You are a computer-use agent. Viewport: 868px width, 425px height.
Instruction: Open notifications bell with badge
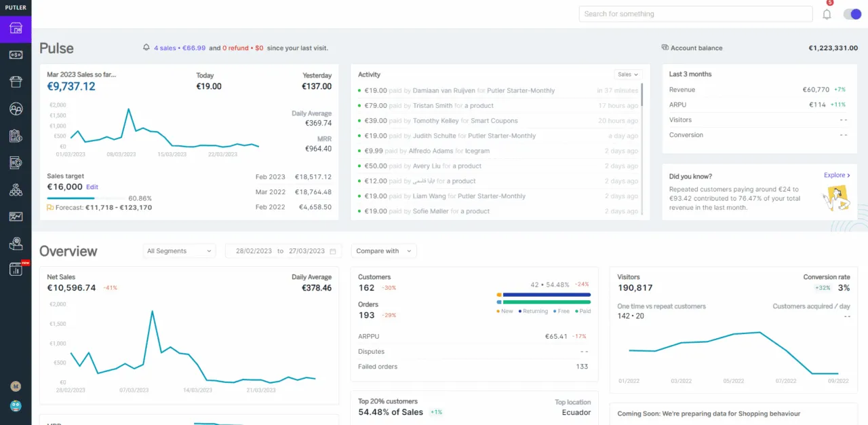(827, 14)
